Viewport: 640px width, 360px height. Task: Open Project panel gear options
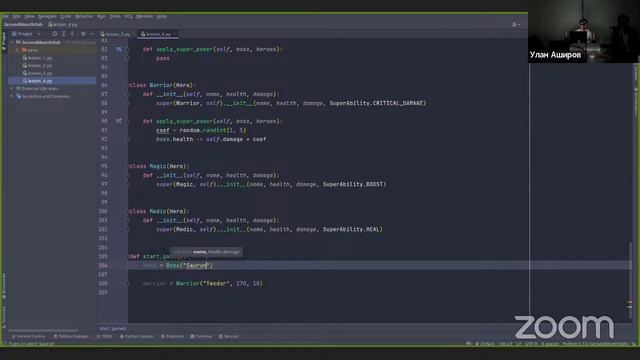click(83, 34)
